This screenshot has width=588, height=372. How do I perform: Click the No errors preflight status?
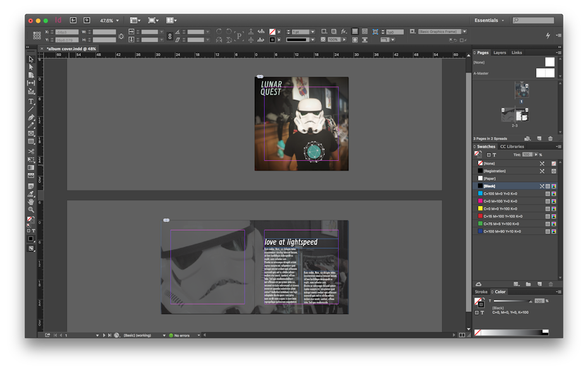pos(181,335)
